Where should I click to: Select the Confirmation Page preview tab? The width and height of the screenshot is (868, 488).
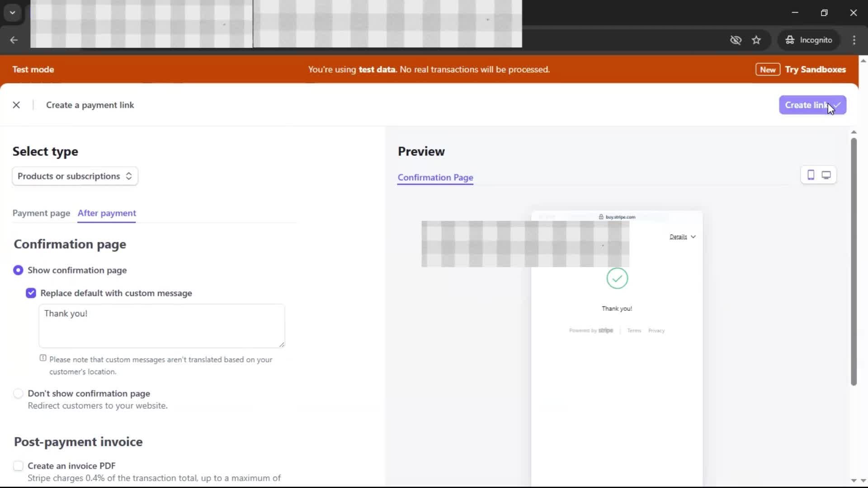435,178
